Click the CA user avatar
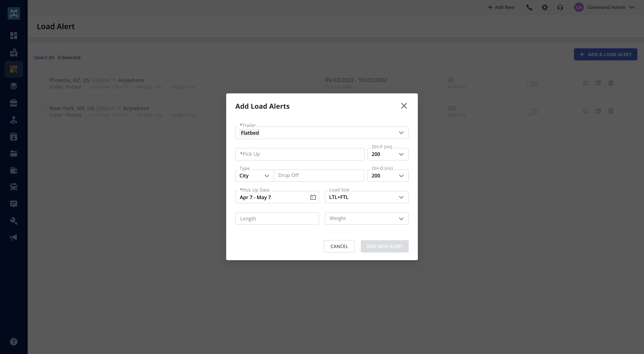Screen dimensions: 644x354 [579, 7]
